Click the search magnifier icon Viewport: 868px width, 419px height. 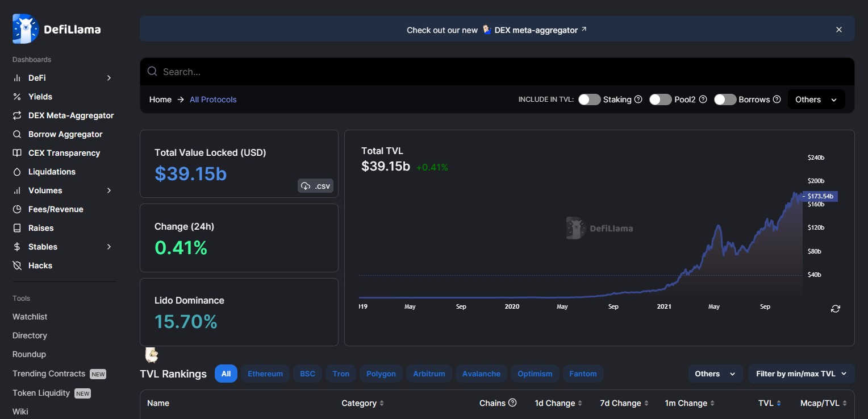(x=152, y=72)
